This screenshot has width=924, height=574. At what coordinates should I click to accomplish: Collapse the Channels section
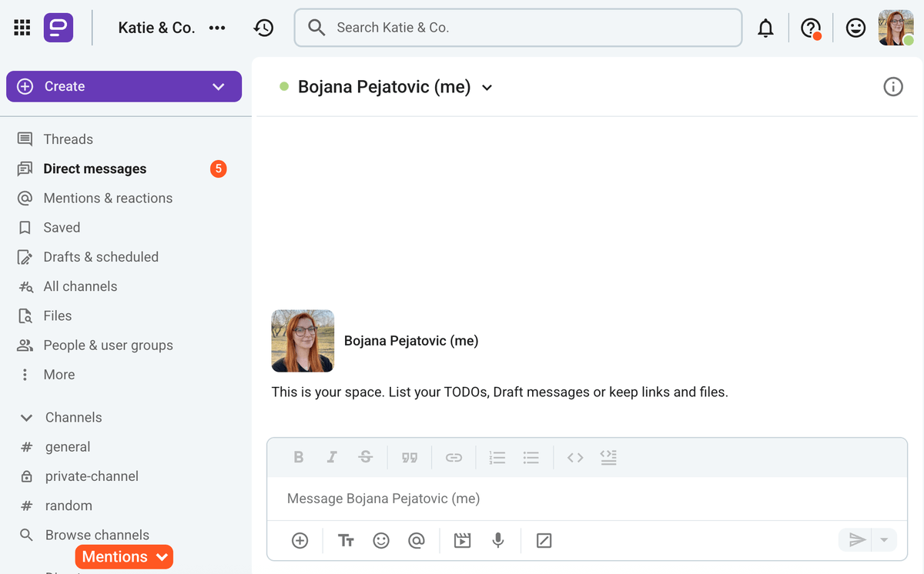27,418
